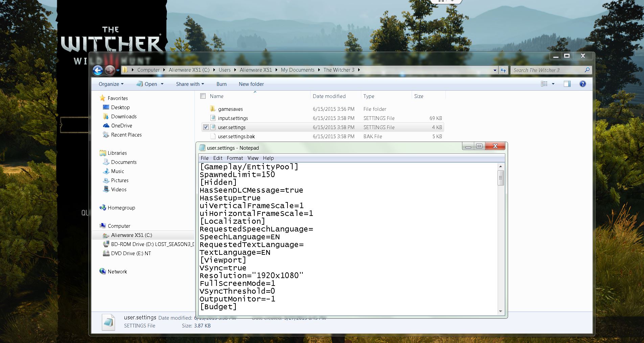
Task: Click the refresh icon next to address bar
Action: click(504, 70)
